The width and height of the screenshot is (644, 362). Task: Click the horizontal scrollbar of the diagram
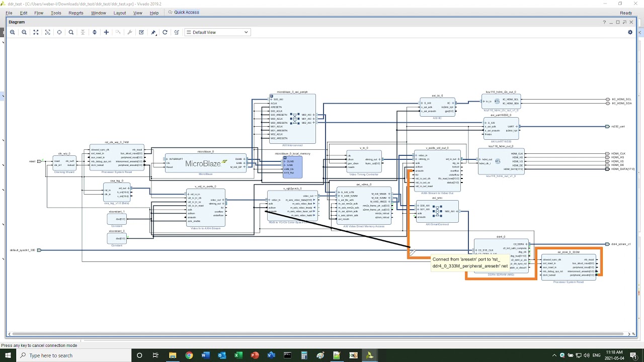click(318, 334)
